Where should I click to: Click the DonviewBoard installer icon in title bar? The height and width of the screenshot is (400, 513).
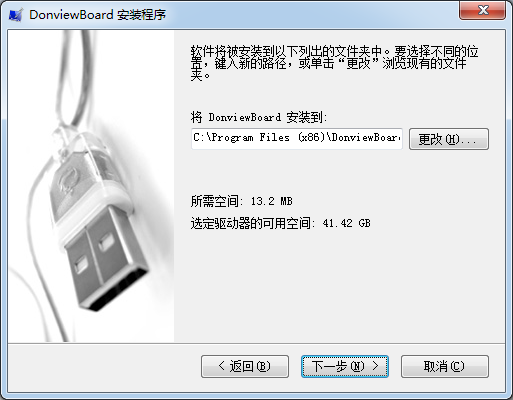[x=16, y=15]
